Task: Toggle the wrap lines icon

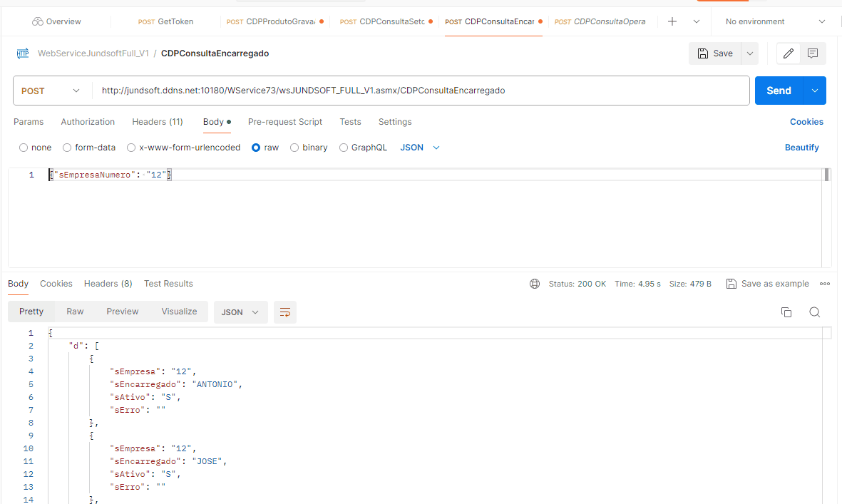Action: point(285,312)
